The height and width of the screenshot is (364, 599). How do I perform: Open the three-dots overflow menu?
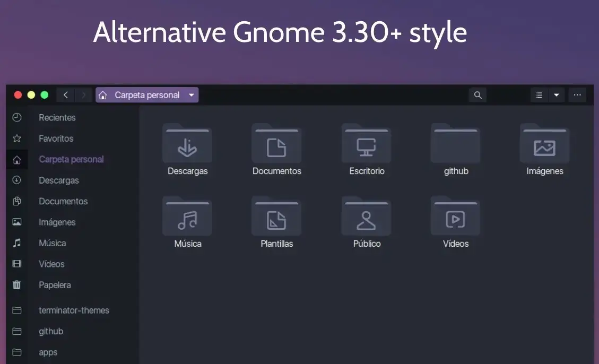point(577,95)
